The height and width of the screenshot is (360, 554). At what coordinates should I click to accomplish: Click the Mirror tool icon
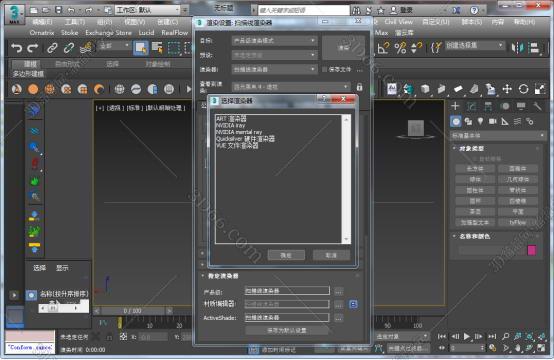(x=518, y=48)
